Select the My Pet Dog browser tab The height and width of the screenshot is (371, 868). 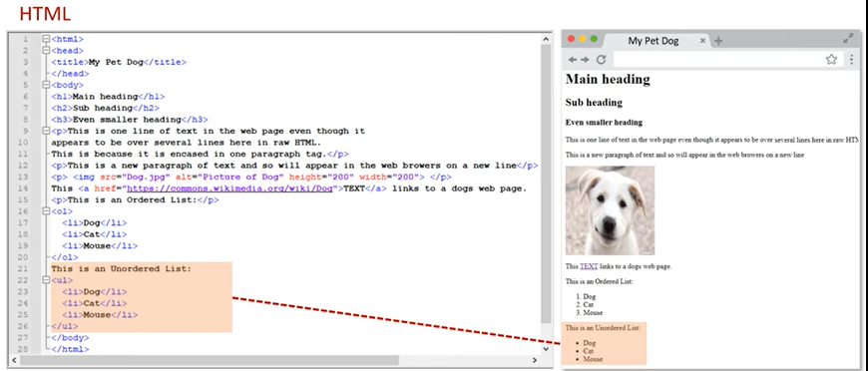coord(656,41)
